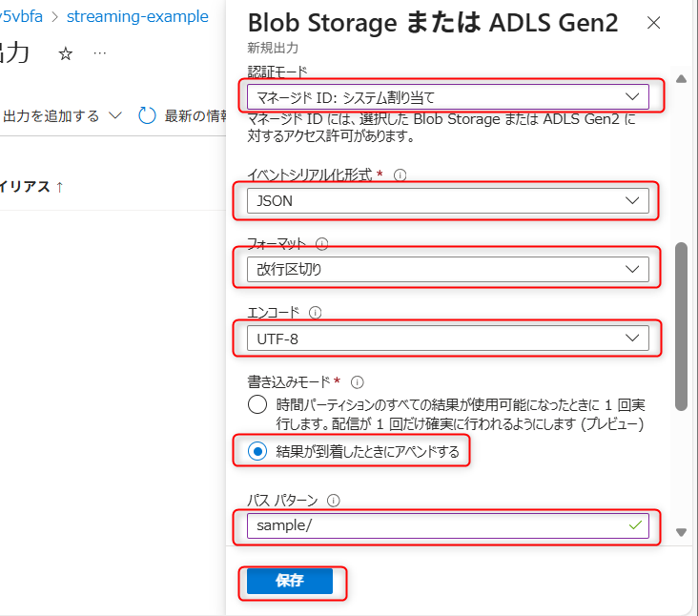Expand the JSON serialization format dropdown
The height and width of the screenshot is (616, 698).
(x=447, y=201)
